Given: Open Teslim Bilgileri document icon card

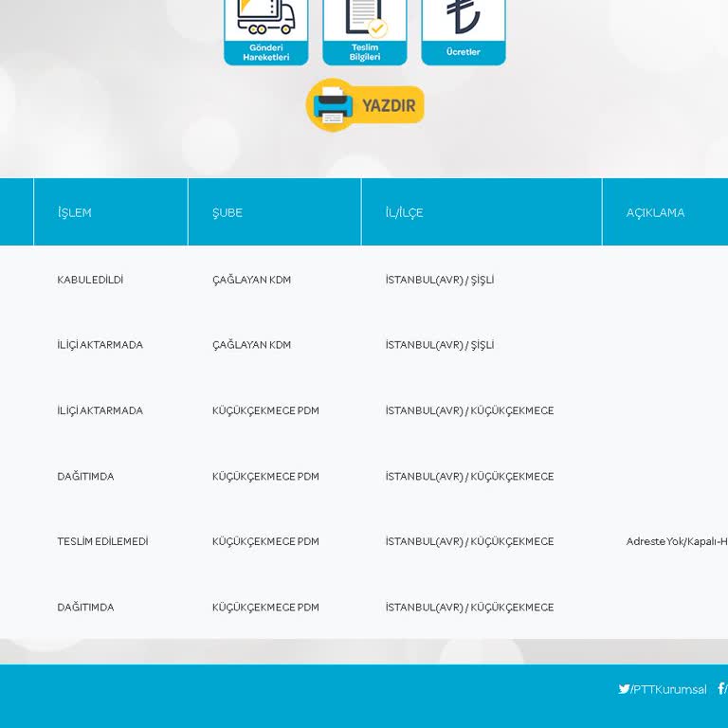Looking at the screenshot, I should click(365, 32).
